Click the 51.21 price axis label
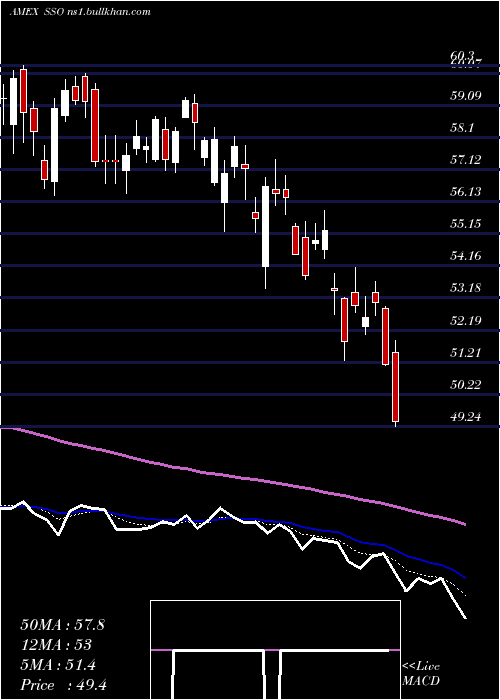 466,353
